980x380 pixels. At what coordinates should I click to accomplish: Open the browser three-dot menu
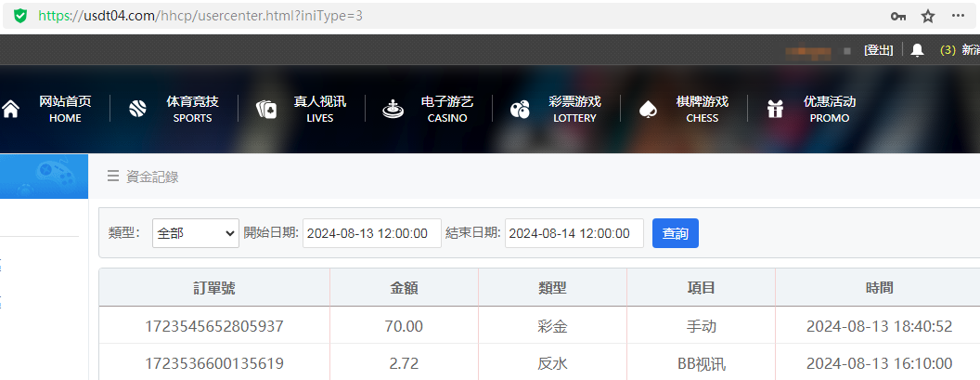click(x=959, y=16)
